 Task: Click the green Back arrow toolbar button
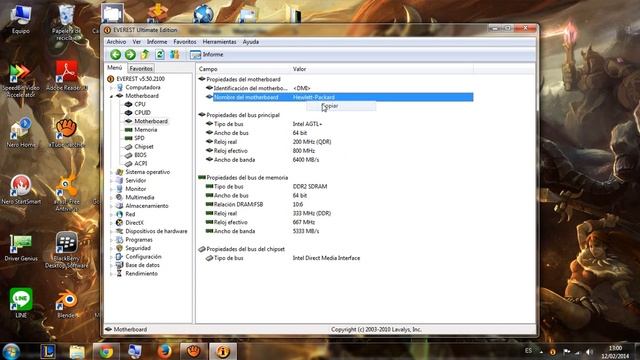click(116, 54)
